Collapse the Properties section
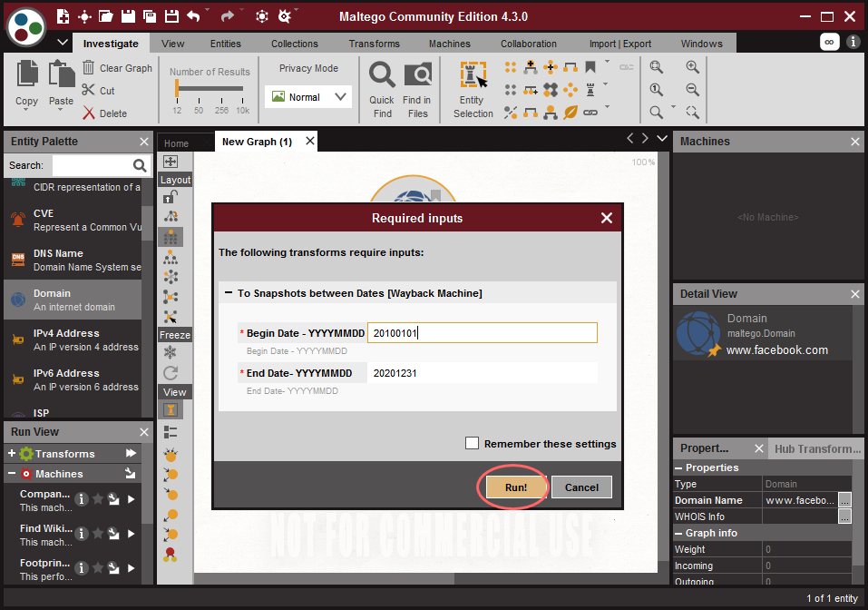 (678, 467)
